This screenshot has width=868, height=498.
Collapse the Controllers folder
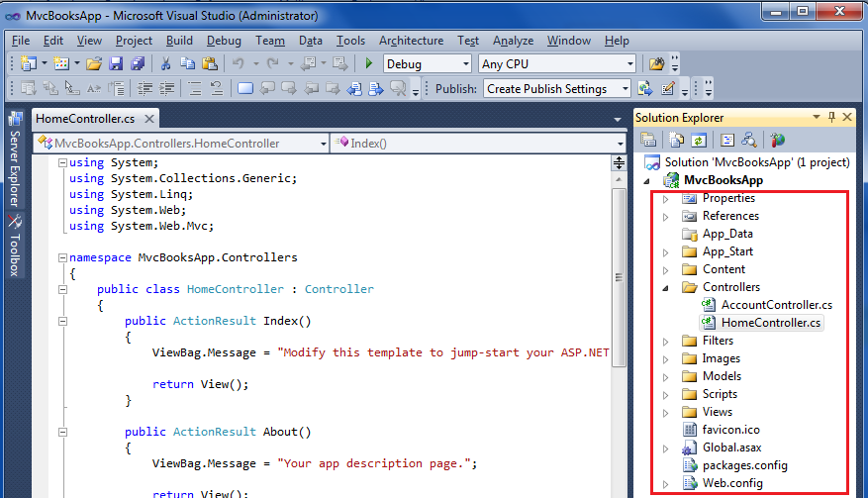(666, 287)
